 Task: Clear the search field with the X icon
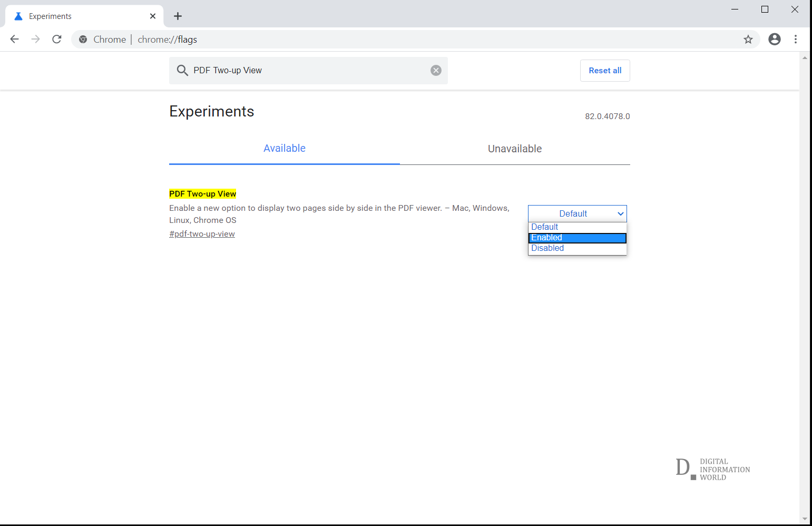(436, 70)
